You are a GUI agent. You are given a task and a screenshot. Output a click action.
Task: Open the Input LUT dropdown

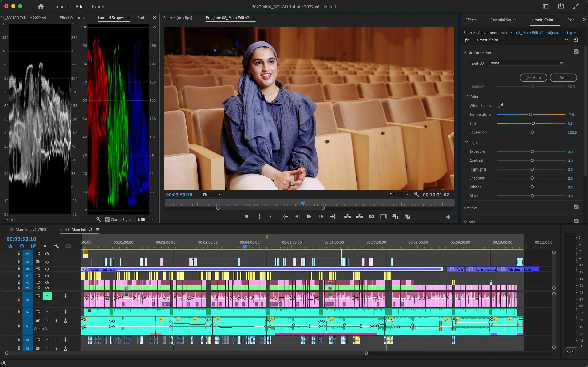click(x=526, y=63)
